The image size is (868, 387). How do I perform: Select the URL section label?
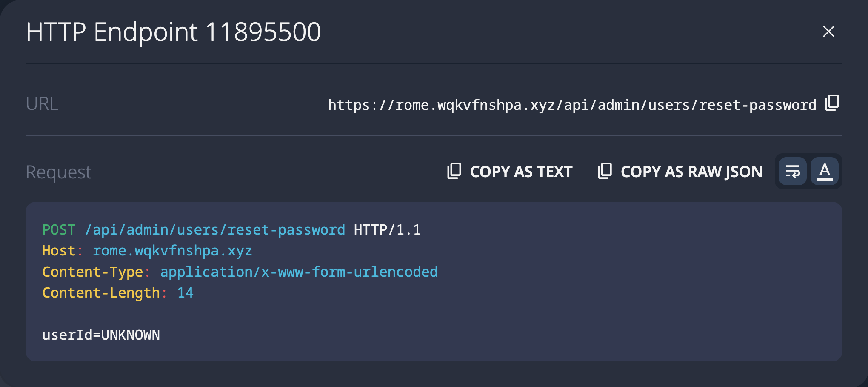coord(42,103)
